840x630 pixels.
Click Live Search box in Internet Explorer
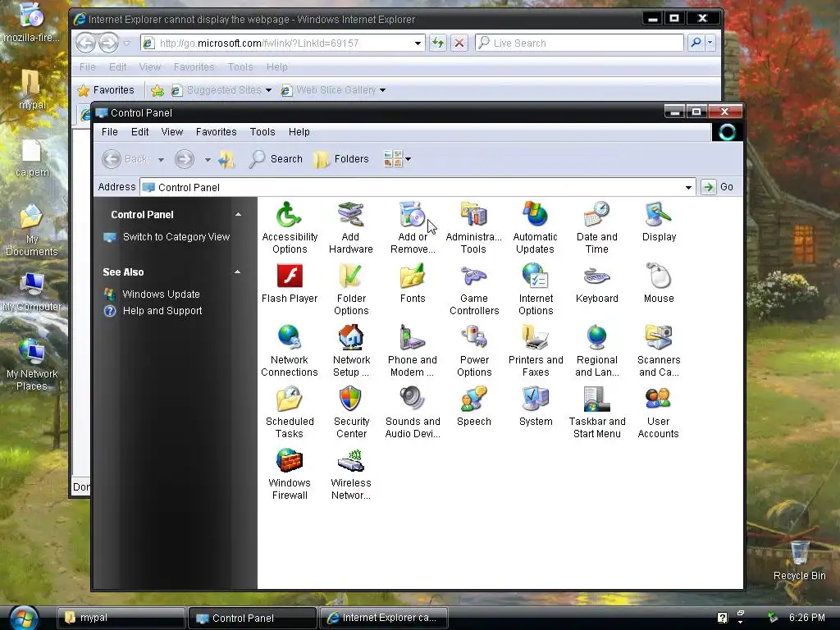[x=580, y=43]
